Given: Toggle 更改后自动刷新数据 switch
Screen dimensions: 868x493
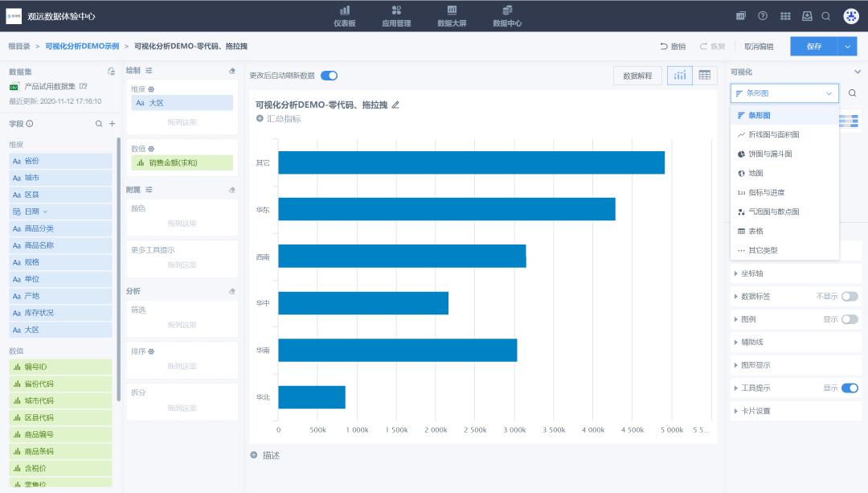Looking at the screenshot, I should tap(329, 76).
